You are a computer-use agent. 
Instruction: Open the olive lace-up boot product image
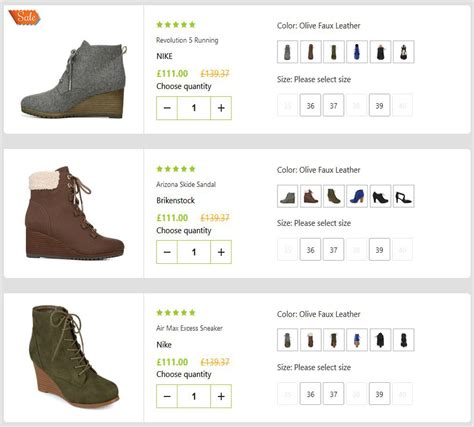point(74,357)
